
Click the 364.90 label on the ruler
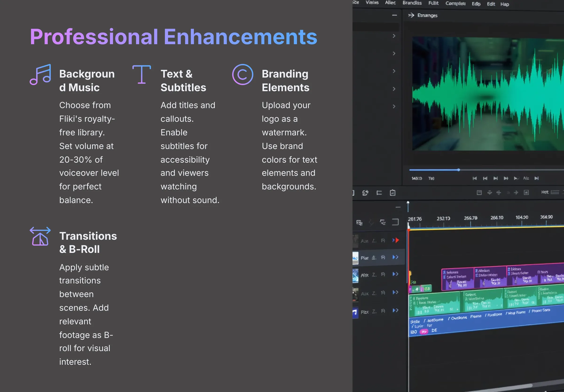pyautogui.click(x=546, y=217)
